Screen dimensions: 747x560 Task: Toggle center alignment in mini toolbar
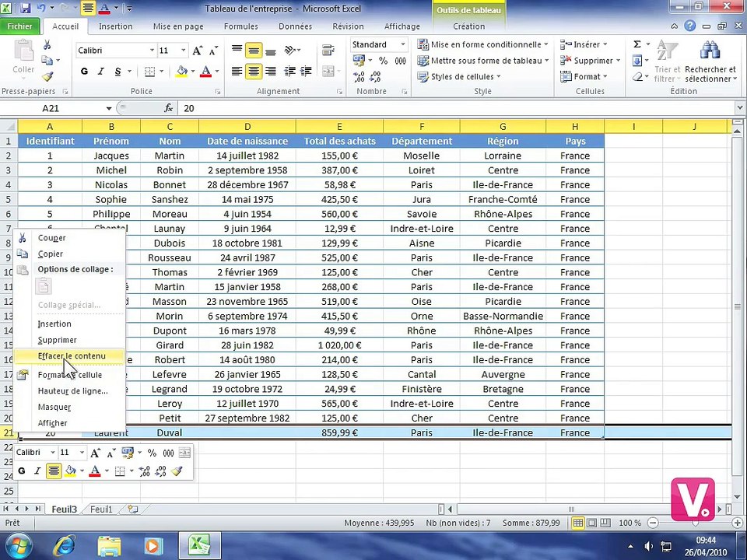pos(54,471)
